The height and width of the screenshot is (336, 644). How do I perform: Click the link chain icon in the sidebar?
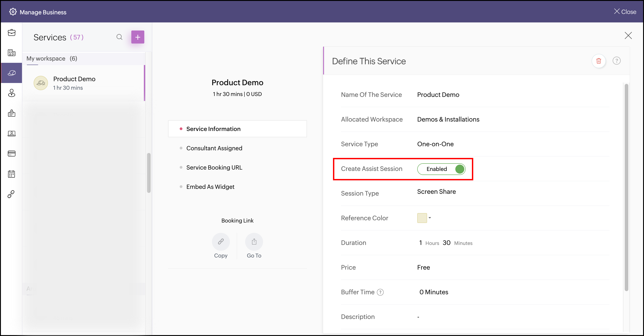11,194
